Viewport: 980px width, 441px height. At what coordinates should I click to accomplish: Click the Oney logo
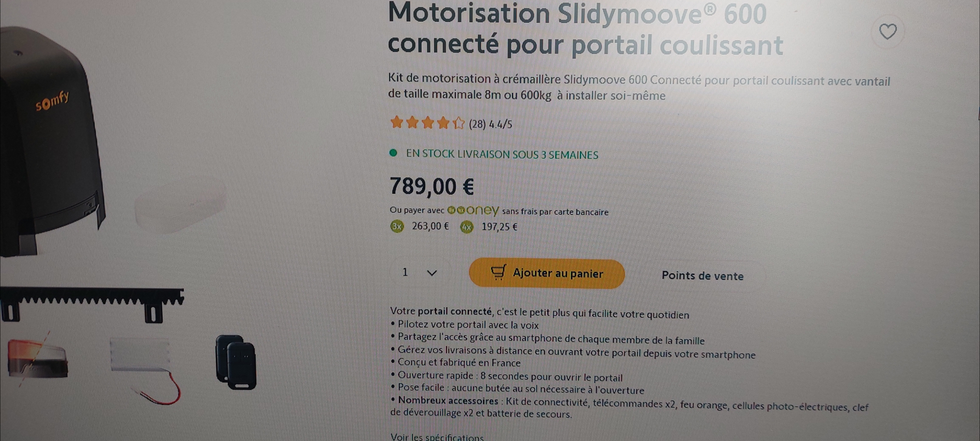point(473,210)
